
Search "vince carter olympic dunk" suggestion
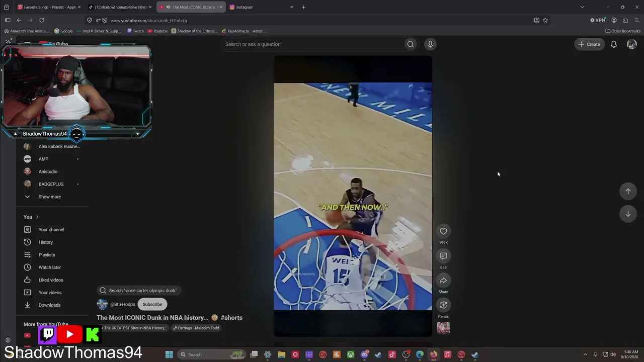[x=139, y=290]
